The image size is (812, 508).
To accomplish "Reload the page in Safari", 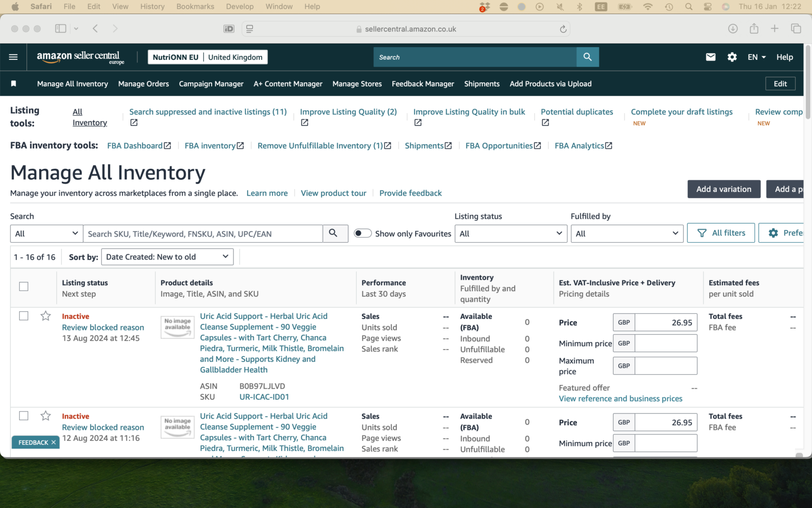I will click(x=563, y=29).
